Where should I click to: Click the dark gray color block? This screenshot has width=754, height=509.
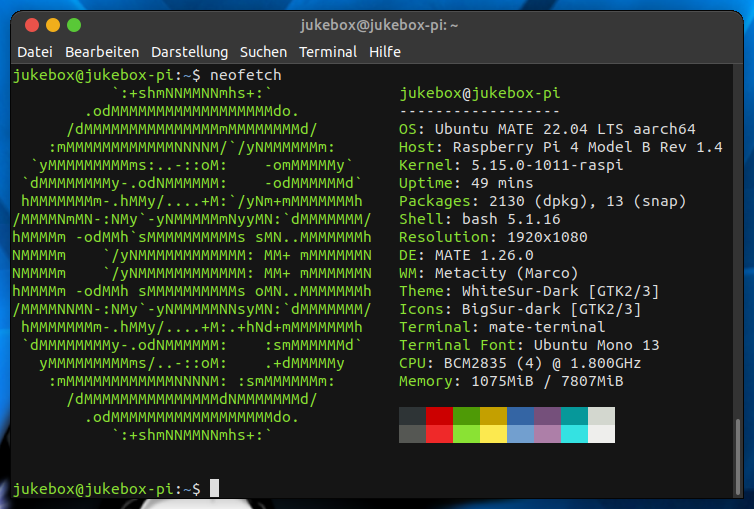point(413,416)
